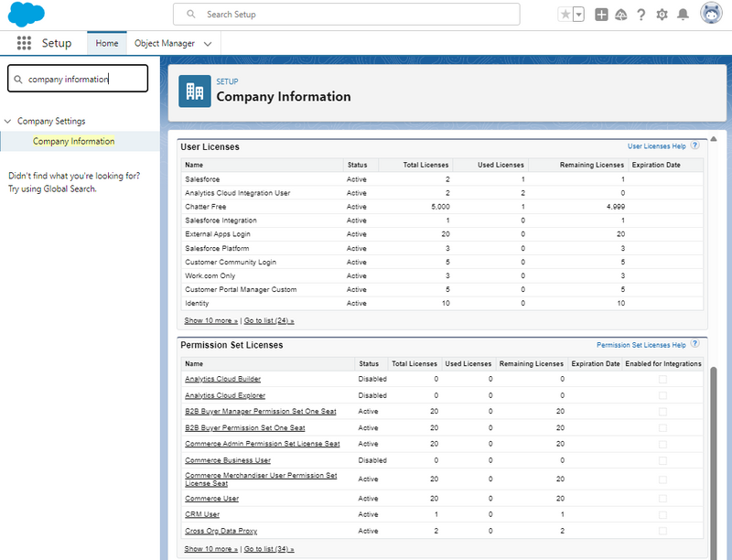The width and height of the screenshot is (732, 560).
Task: Open the CRM User link
Action: point(202,514)
